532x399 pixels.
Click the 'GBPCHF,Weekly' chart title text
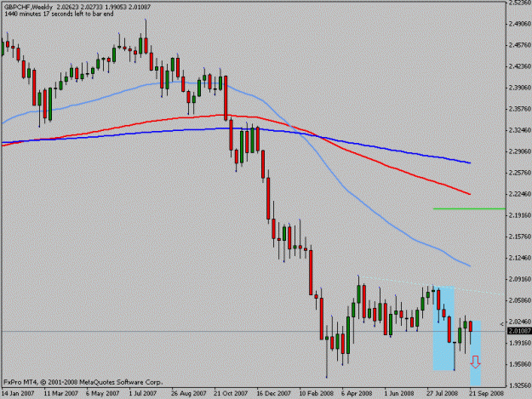point(28,7)
